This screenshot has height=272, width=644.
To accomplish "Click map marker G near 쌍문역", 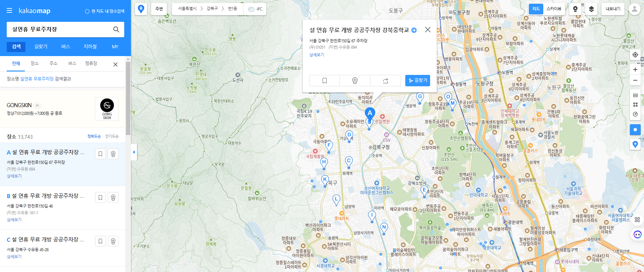I will 420,98.
